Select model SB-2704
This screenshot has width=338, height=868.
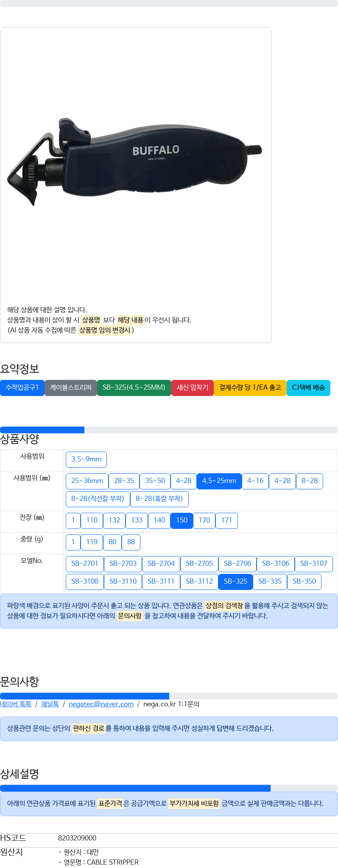(x=161, y=564)
